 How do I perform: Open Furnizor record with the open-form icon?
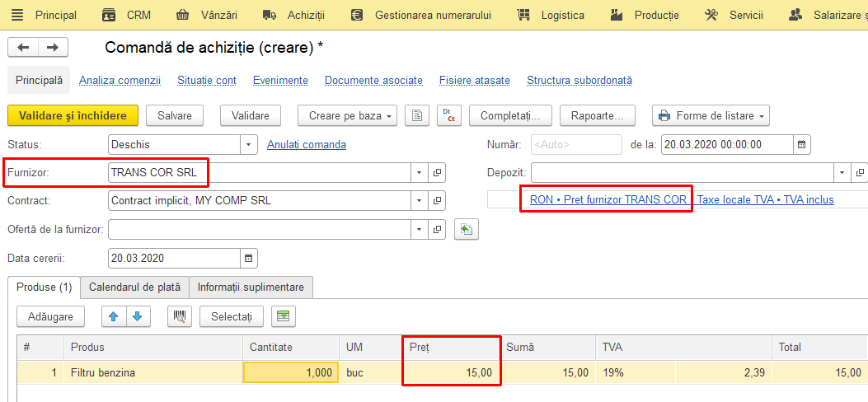tap(437, 172)
